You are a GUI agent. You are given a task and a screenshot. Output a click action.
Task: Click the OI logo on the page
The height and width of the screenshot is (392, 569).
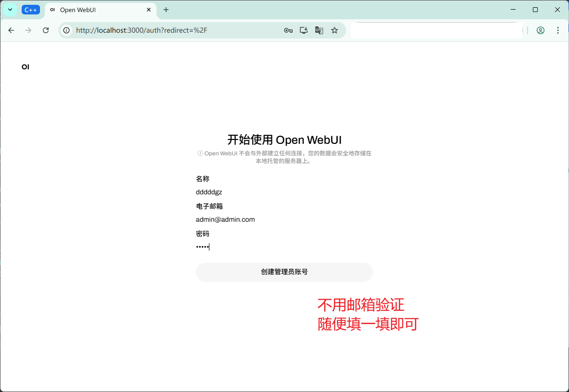tap(26, 67)
